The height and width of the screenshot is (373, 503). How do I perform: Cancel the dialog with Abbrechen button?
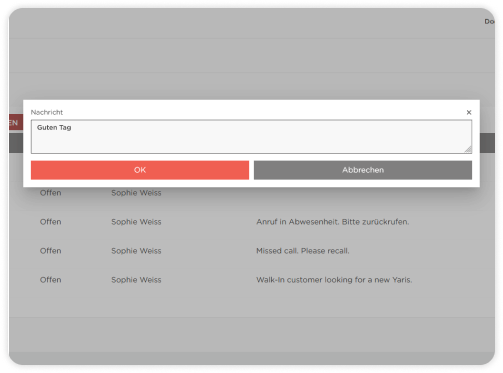(x=363, y=170)
